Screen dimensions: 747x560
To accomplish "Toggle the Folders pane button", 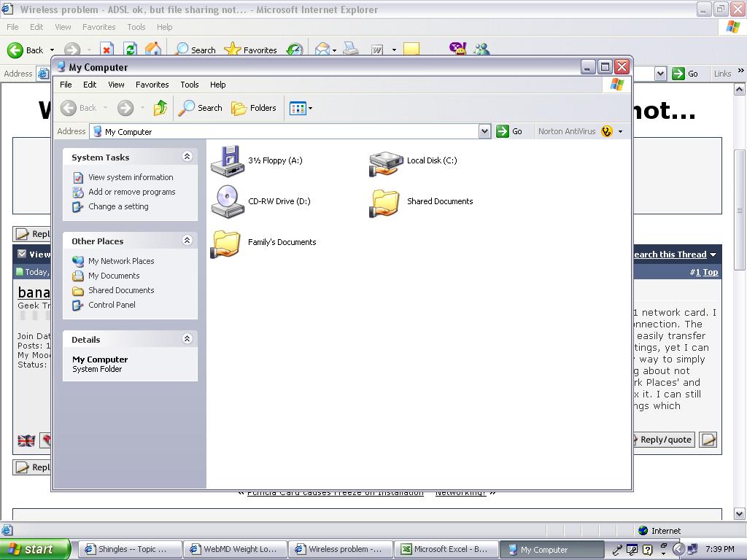I will [x=254, y=108].
